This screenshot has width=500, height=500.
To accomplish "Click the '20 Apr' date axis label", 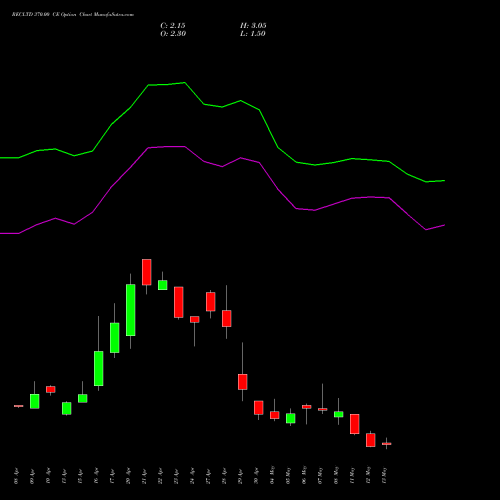I will tap(129, 476).
